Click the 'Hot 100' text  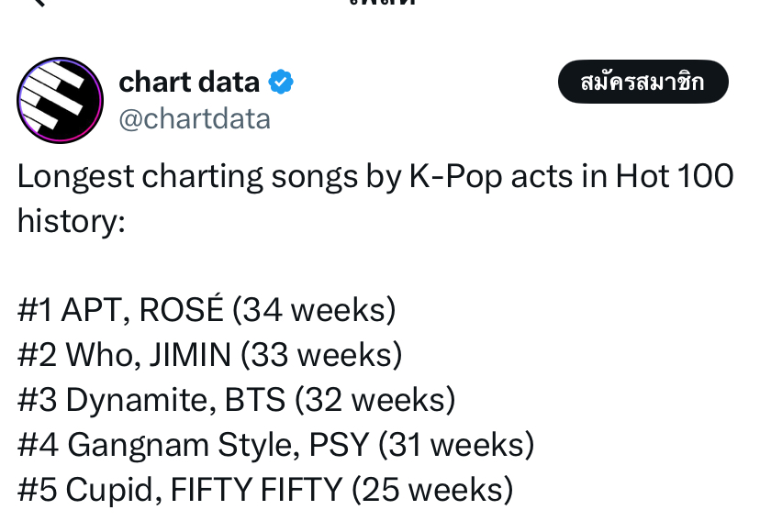point(675,176)
